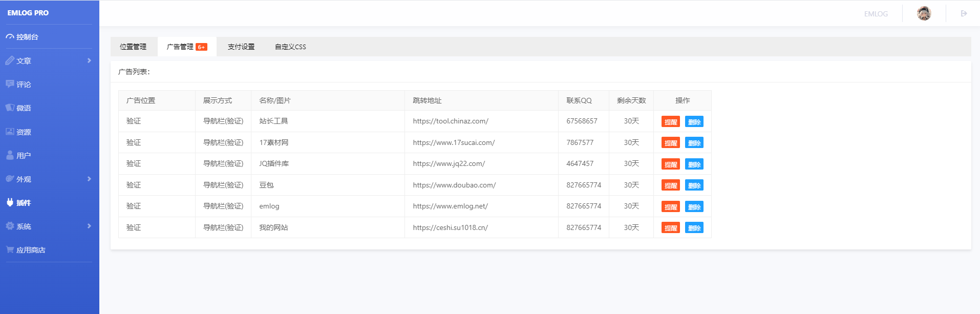Image resolution: width=980 pixels, height=314 pixels.
Task: Switch to the 广告管理 tab
Action: (x=187, y=47)
